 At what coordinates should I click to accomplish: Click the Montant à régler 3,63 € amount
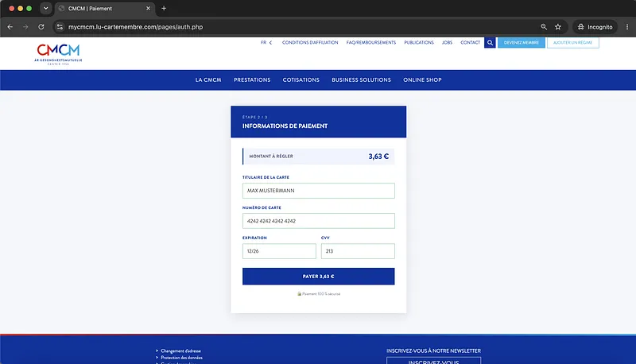378,157
